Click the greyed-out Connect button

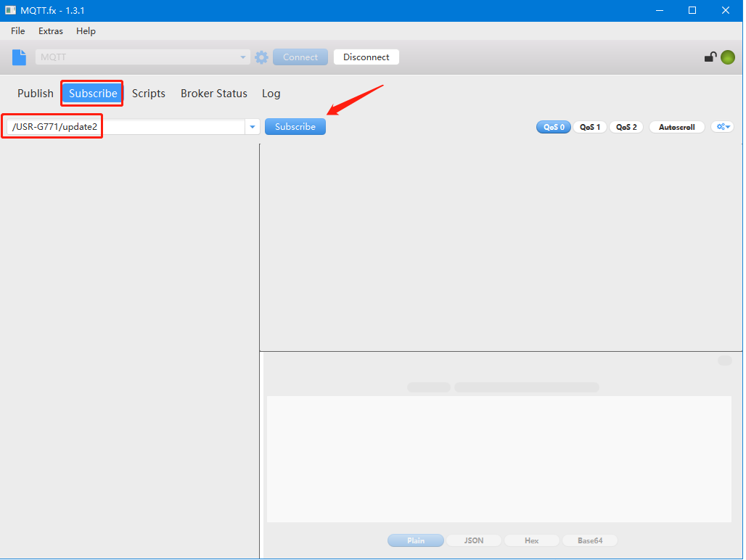300,57
